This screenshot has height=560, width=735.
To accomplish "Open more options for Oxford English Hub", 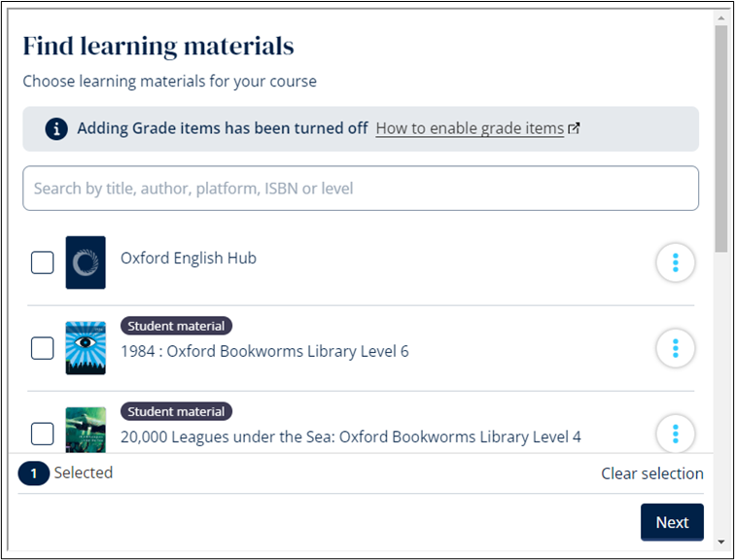I will pyautogui.click(x=675, y=262).
